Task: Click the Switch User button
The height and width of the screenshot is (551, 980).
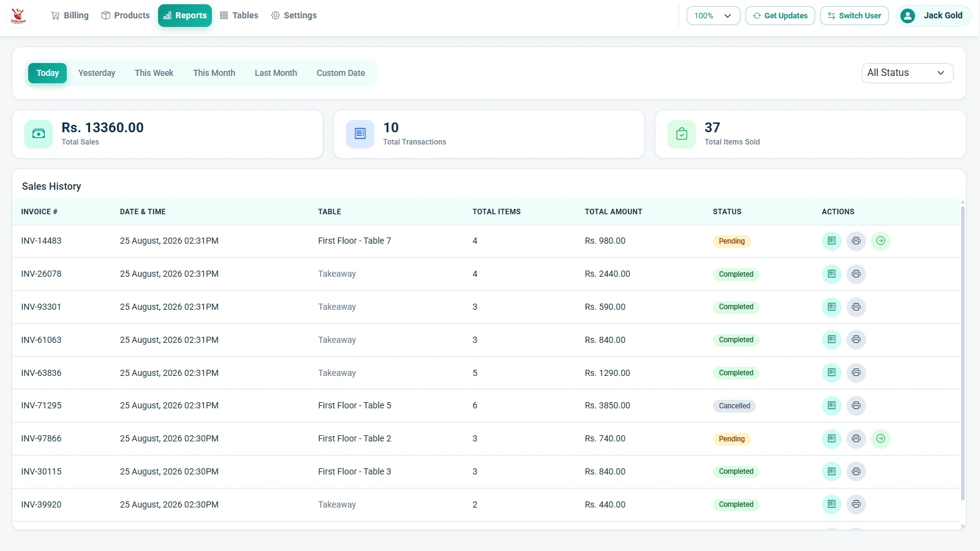Action: click(x=854, y=16)
